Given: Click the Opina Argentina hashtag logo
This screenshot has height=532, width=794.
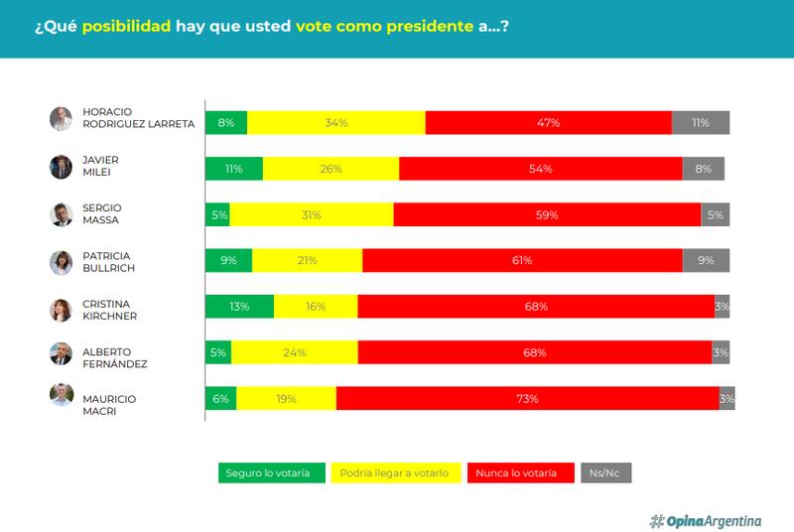Looking at the screenshot, I should click(706, 520).
